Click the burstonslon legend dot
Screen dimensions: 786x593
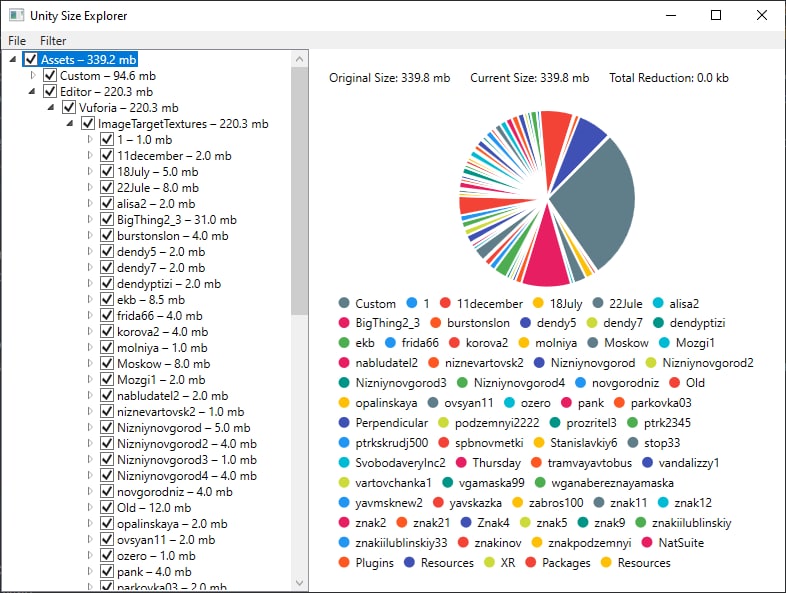click(x=436, y=322)
